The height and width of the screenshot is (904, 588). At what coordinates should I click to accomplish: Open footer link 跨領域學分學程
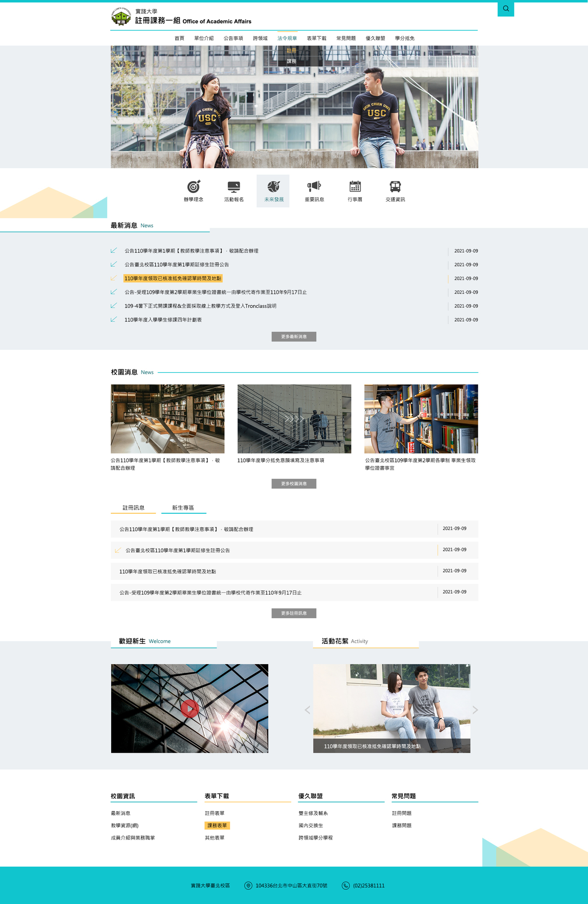316,838
